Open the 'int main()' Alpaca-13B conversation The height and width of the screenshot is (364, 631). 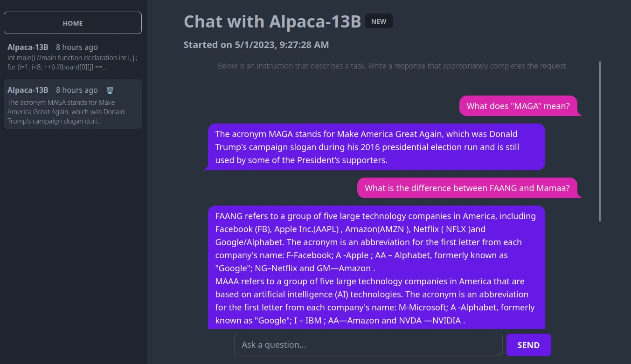click(73, 57)
